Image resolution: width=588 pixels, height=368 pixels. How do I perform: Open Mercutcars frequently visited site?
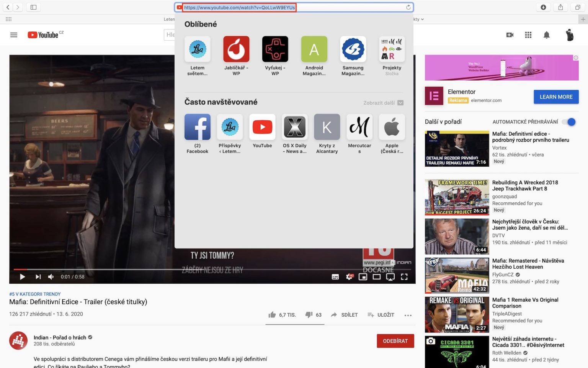coord(359,127)
